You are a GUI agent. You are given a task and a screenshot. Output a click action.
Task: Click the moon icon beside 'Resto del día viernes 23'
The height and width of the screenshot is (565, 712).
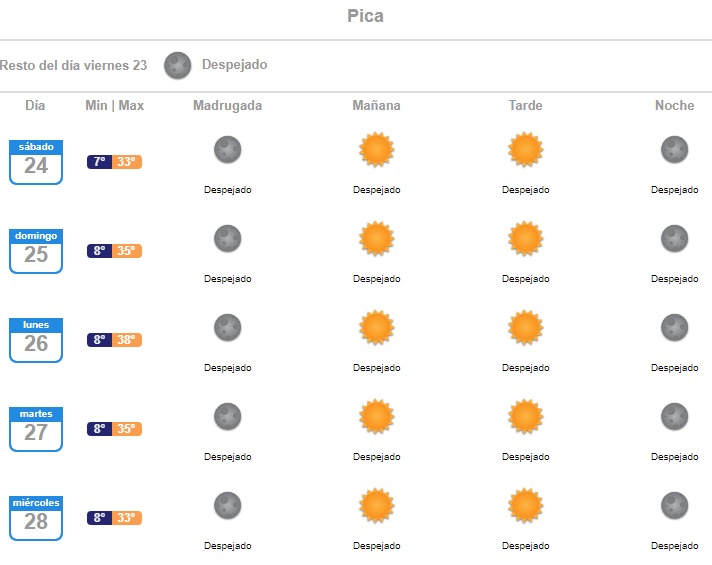[178, 65]
